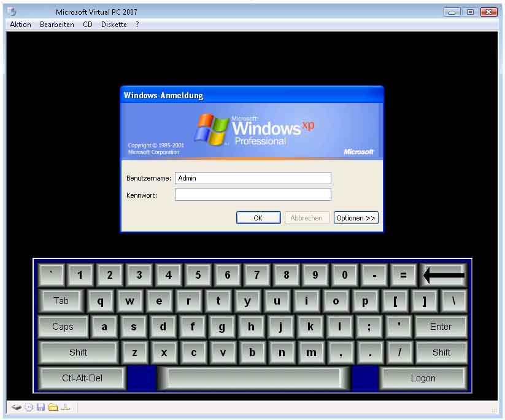Tap the letter s key
505x420 pixels.
coord(133,327)
